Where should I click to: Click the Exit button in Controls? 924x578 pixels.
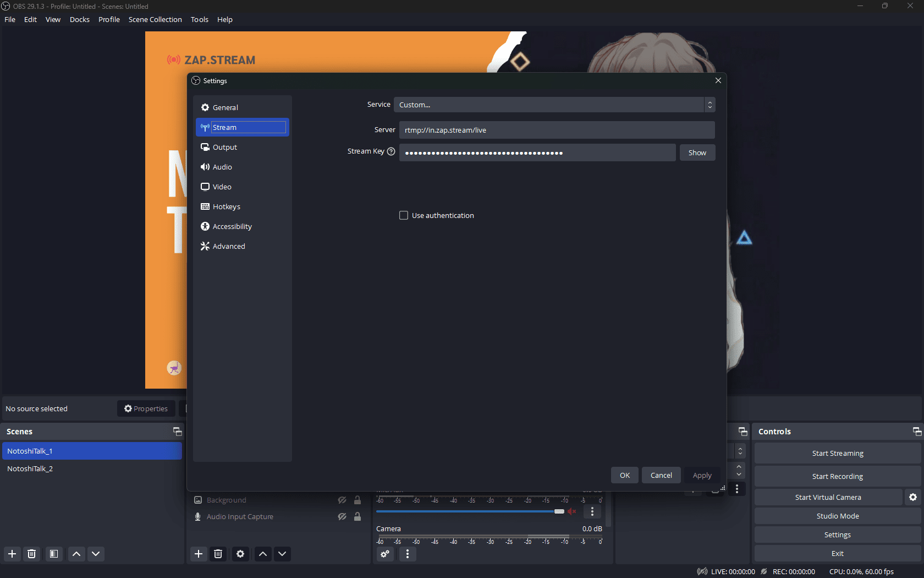tap(838, 553)
